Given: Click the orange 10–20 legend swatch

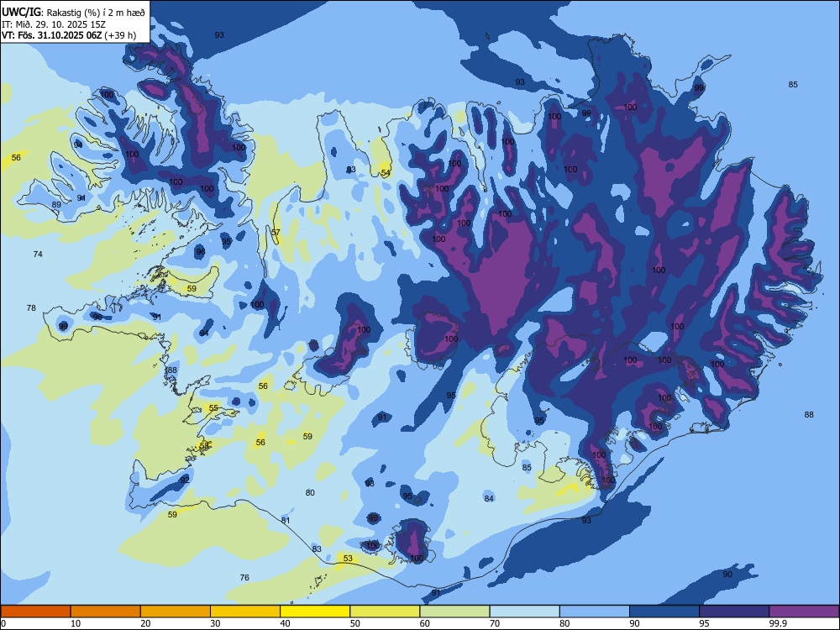Looking at the screenshot, I should point(106,612).
